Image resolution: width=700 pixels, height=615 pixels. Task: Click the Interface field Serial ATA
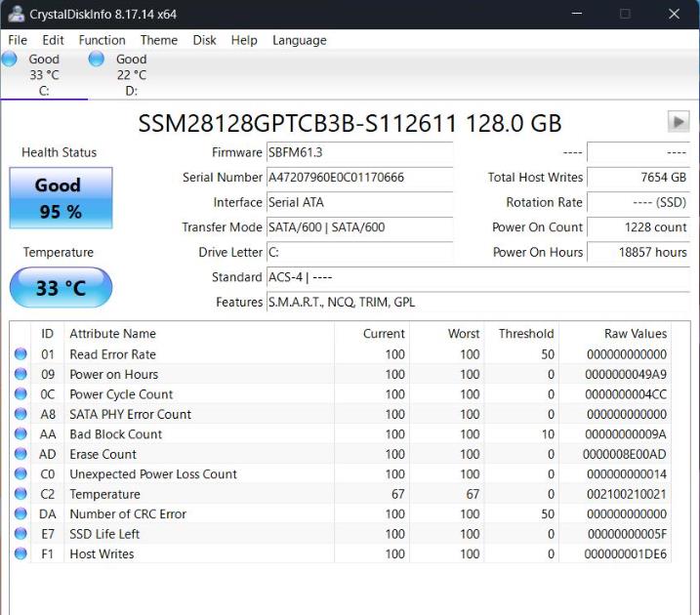360,203
